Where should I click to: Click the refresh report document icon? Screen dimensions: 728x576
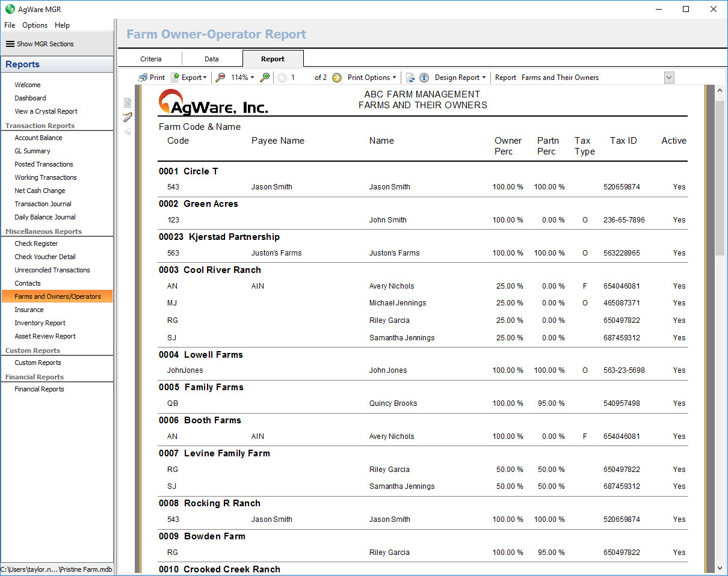pos(410,78)
